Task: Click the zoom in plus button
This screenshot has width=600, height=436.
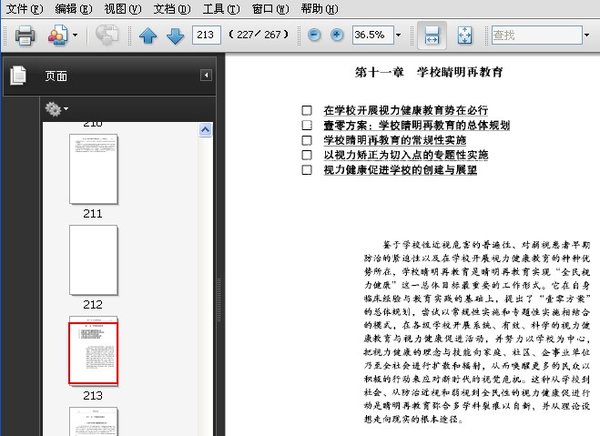Action: point(337,35)
